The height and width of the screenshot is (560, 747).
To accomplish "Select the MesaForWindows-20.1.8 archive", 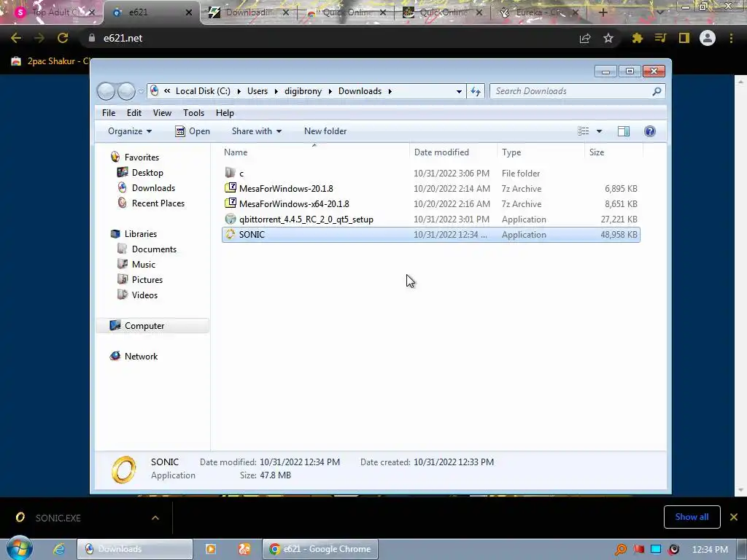I will coord(430,189).
